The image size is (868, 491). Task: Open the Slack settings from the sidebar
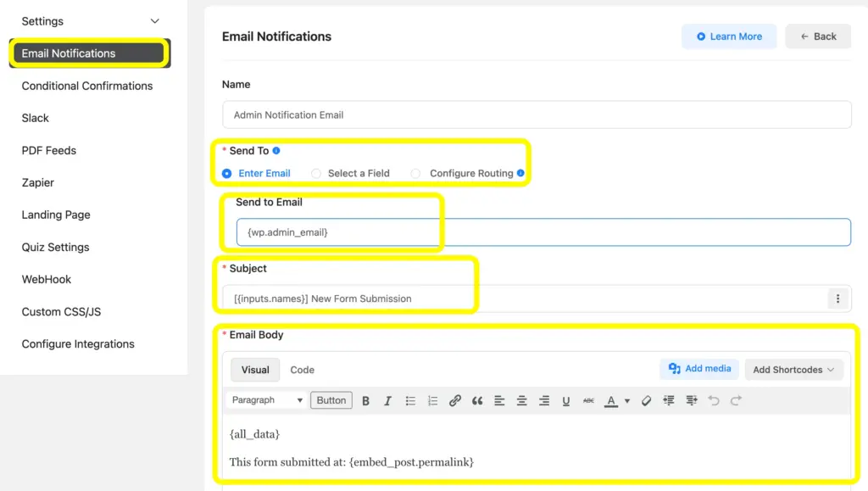pos(35,118)
